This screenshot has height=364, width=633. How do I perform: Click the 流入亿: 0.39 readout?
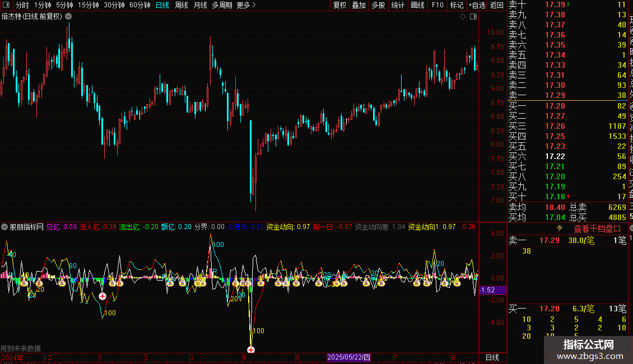click(97, 227)
